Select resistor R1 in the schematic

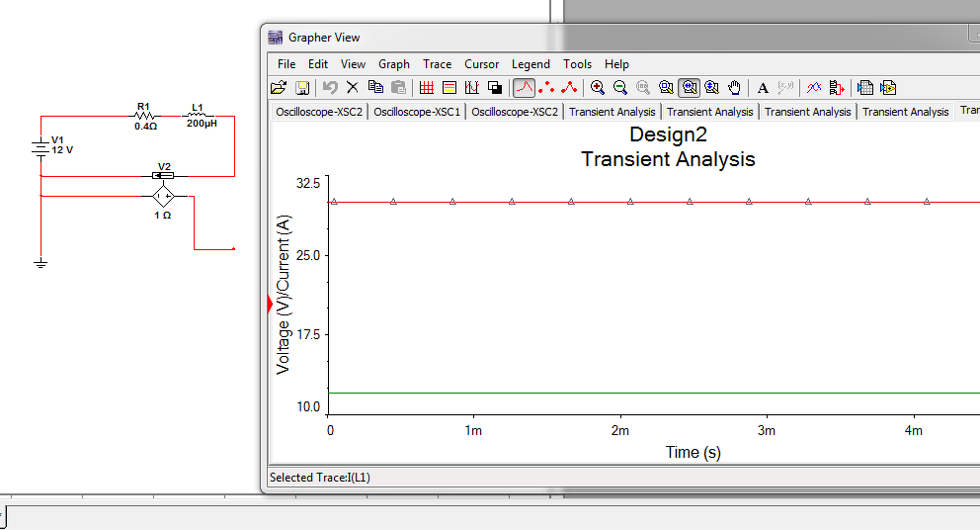click(x=145, y=116)
